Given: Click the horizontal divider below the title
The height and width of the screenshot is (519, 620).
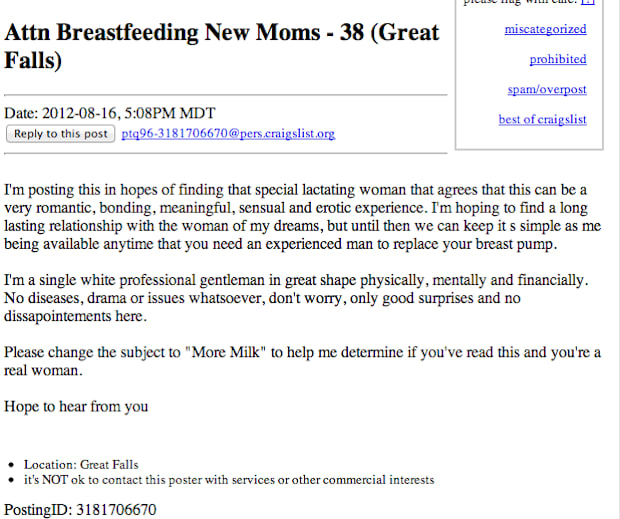Looking at the screenshot, I should [x=226, y=95].
